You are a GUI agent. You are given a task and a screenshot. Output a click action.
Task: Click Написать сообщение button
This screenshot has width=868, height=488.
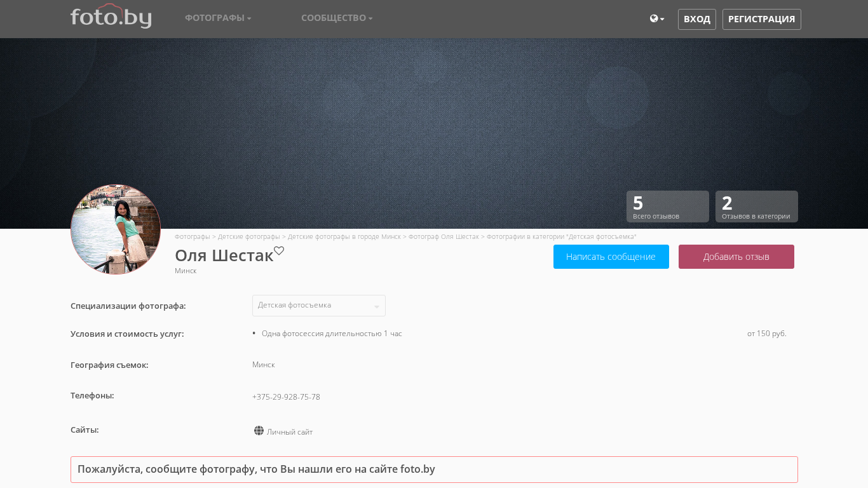pyautogui.click(x=611, y=257)
